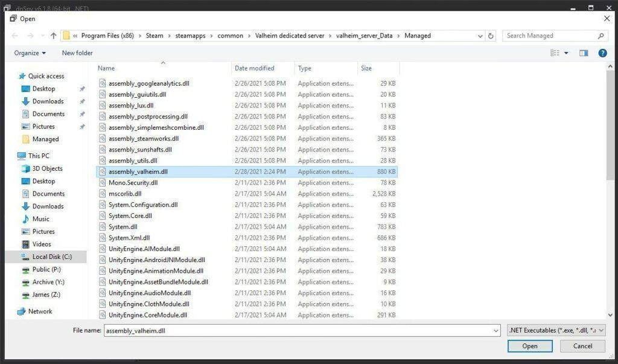Go forward with the Forward arrow

coord(30,36)
